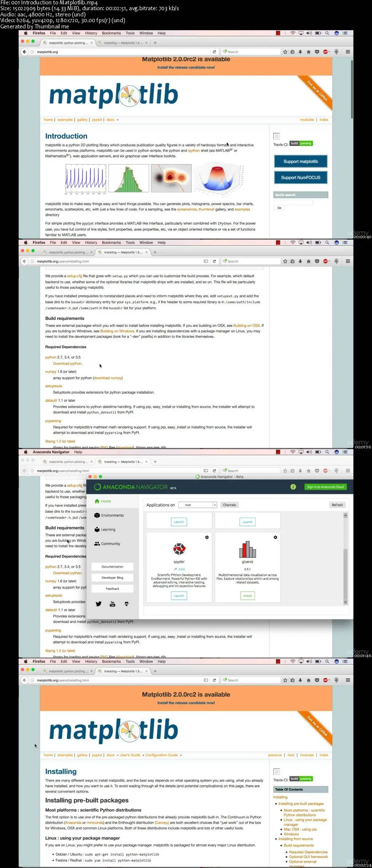Click the pyplot nav link on the Introduction page
Image resolution: width=372 pixels, height=868 pixels.
(97, 120)
